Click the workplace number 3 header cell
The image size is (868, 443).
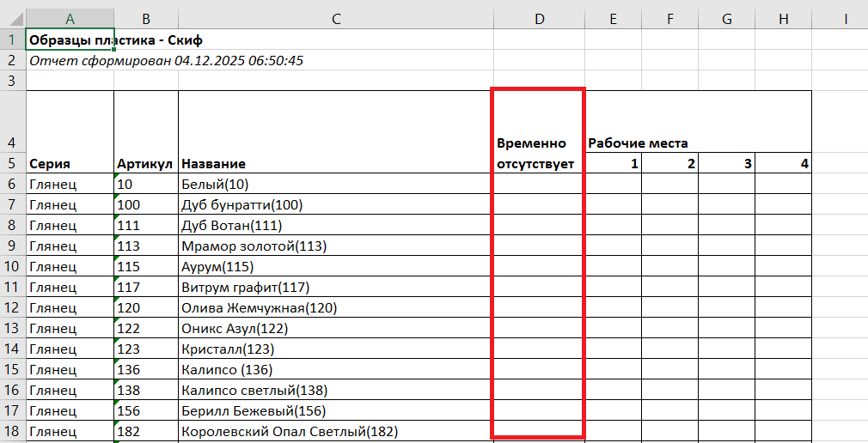[726, 163]
